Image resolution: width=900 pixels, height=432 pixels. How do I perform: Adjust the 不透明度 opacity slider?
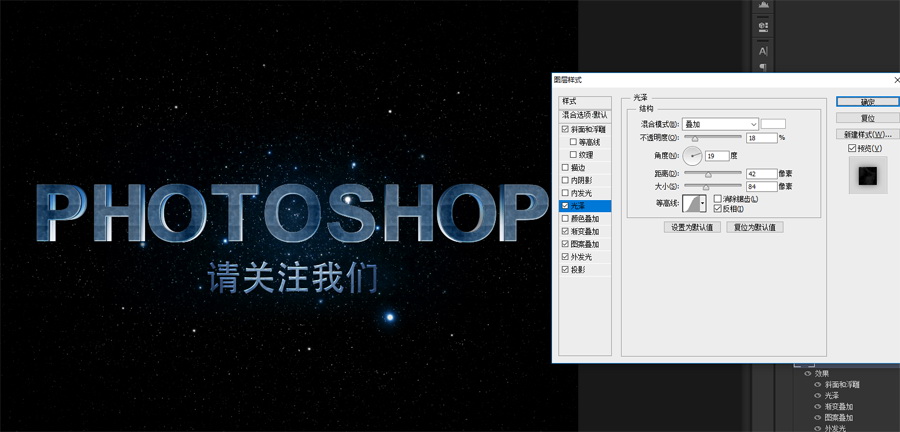(694, 138)
